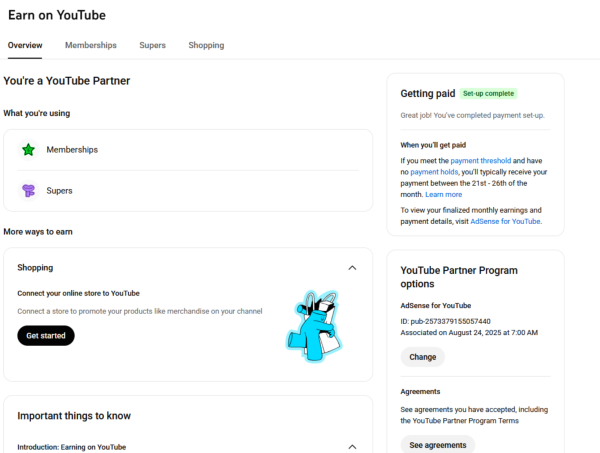The image size is (600, 453).
Task: Collapse the Introduction: Earning on YouTube section
Action: (x=352, y=446)
